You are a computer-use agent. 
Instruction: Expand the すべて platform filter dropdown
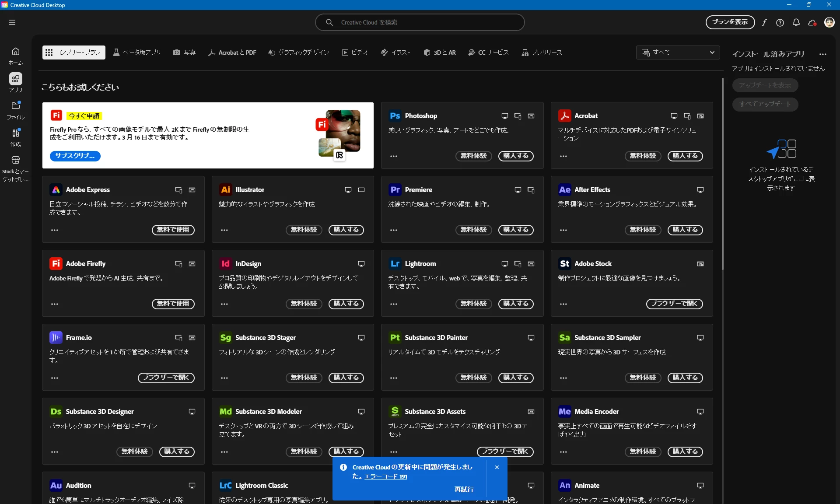click(678, 52)
